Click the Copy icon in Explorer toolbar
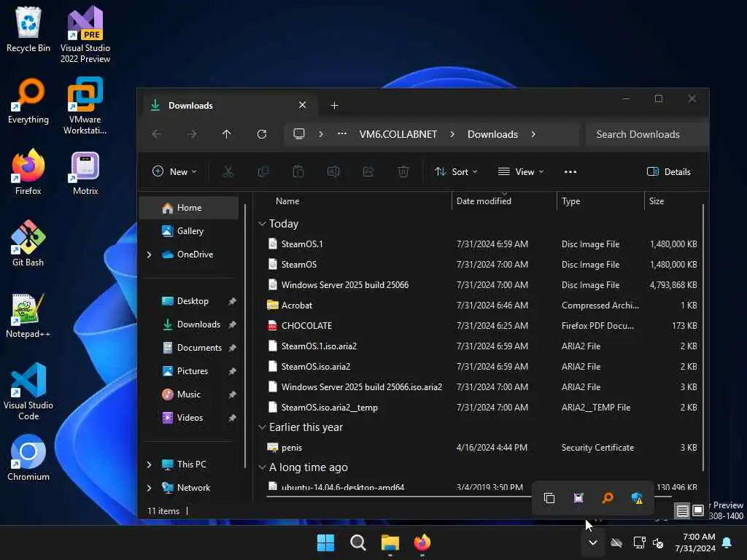 point(263,172)
